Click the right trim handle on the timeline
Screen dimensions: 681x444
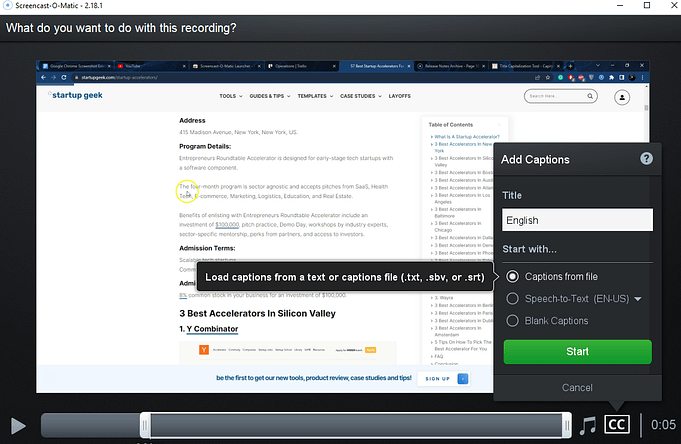(x=567, y=425)
